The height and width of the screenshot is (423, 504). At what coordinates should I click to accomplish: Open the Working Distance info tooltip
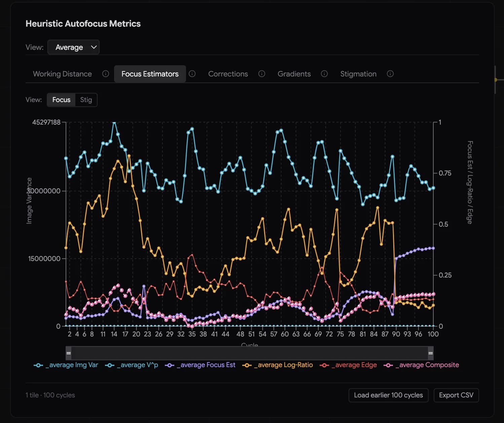(x=105, y=74)
